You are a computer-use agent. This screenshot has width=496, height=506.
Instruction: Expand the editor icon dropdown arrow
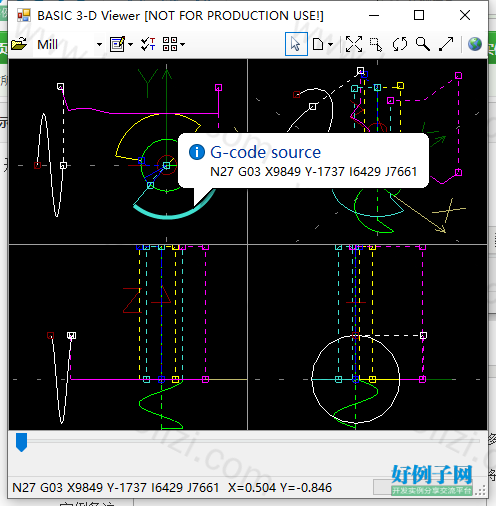tap(130, 44)
